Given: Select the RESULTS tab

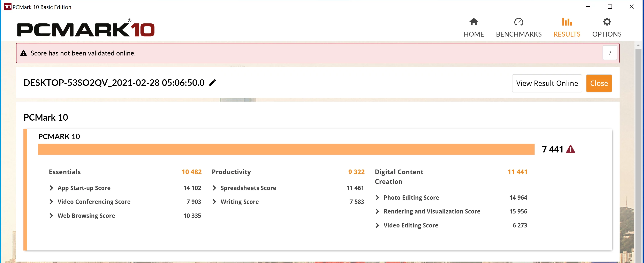Looking at the screenshot, I should point(567,28).
